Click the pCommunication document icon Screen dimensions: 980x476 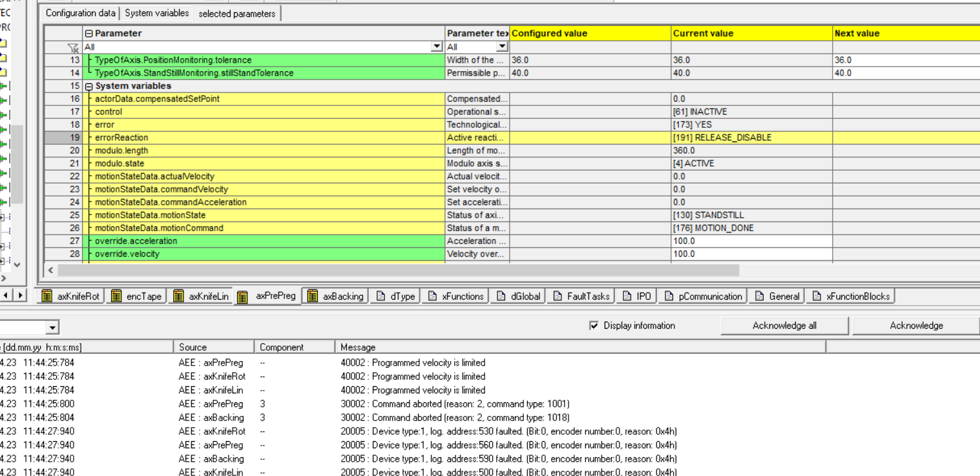(x=669, y=296)
